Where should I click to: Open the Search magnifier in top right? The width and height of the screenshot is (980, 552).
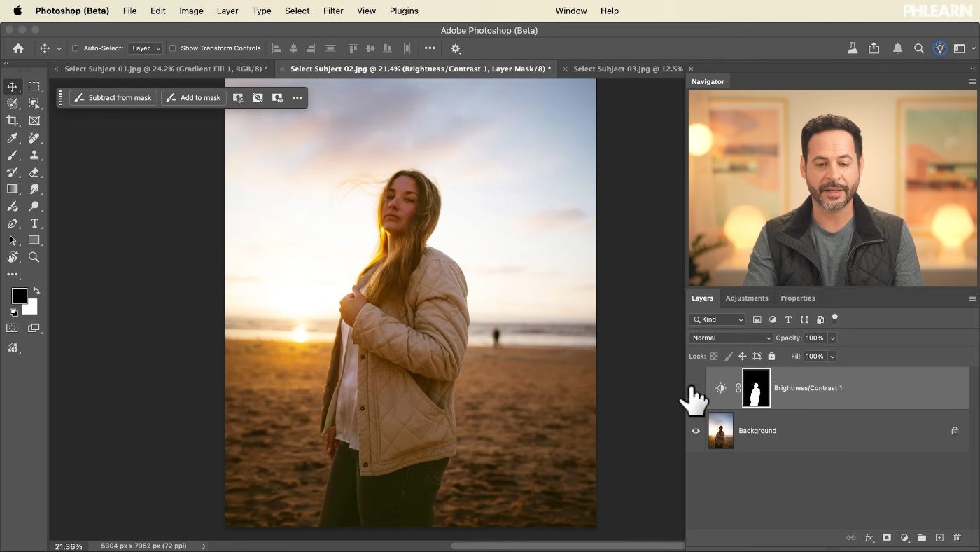[x=918, y=48]
